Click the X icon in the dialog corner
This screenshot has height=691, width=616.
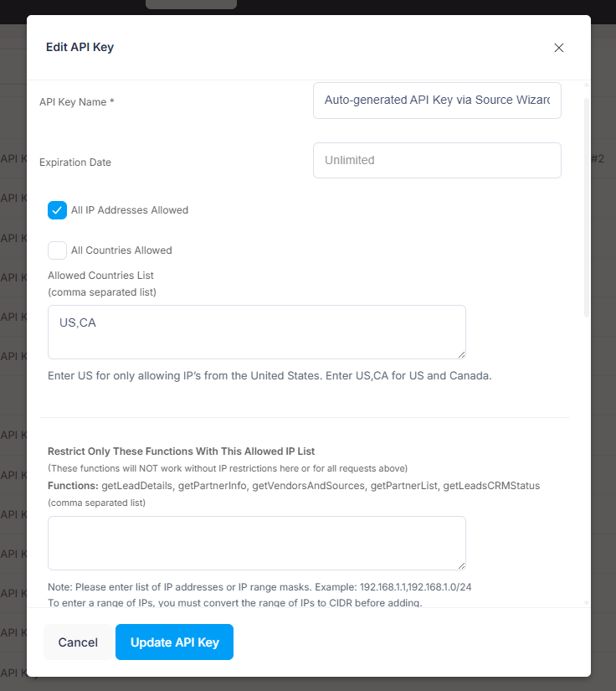click(x=558, y=48)
